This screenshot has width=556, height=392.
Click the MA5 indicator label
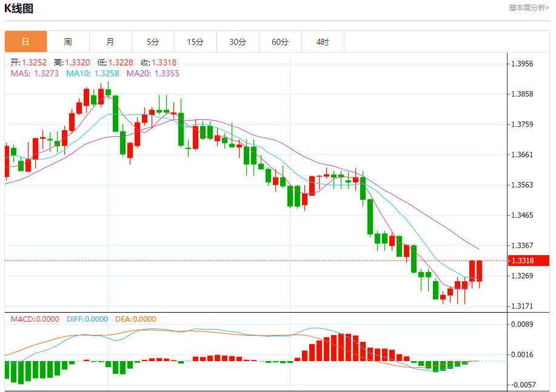pyautogui.click(x=35, y=73)
